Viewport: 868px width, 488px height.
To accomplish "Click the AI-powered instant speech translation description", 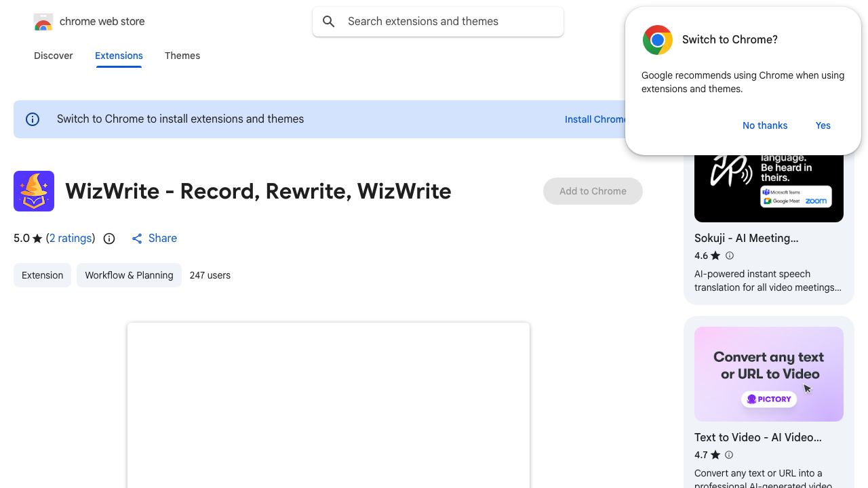I will 768,281.
